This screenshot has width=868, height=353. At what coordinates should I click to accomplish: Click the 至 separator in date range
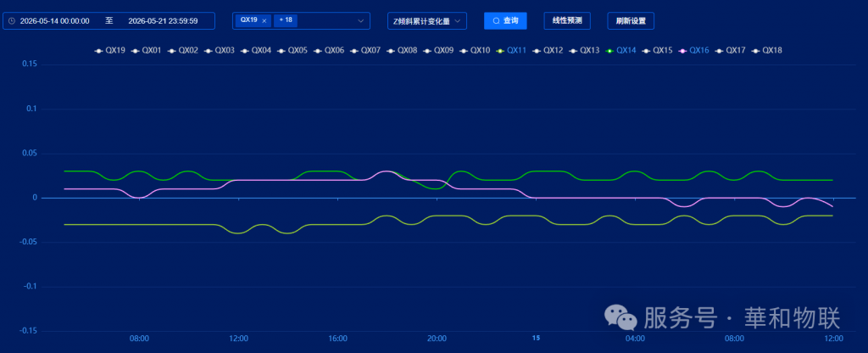coord(109,20)
